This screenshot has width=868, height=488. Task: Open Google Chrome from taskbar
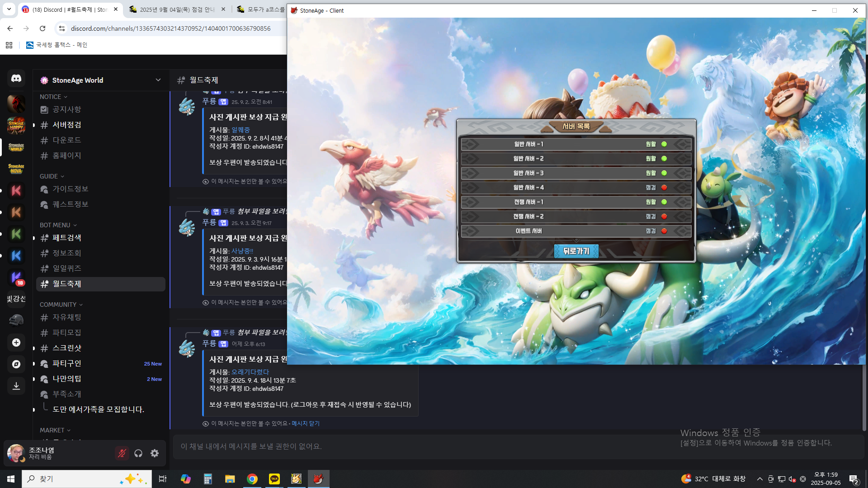pyautogui.click(x=252, y=479)
